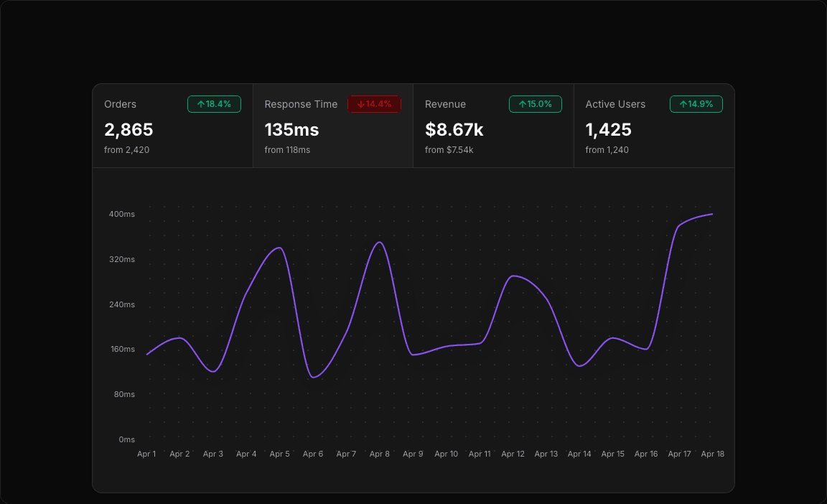
Task: Click the 400ms axis label
Action: pyautogui.click(x=123, y=214)
